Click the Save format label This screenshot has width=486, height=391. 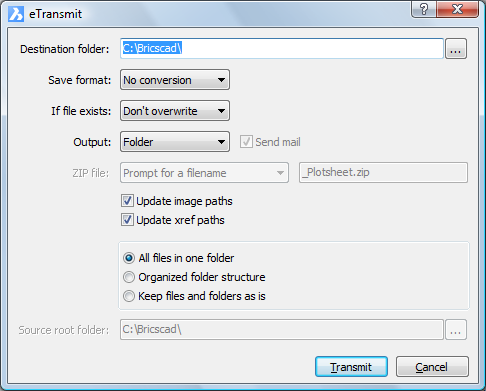tap(79, 80)
